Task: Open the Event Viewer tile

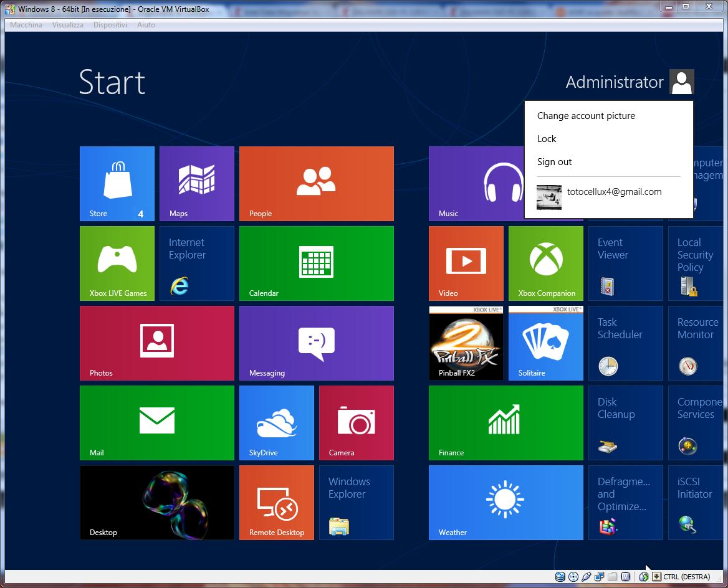Action: [x=626, y=263]
